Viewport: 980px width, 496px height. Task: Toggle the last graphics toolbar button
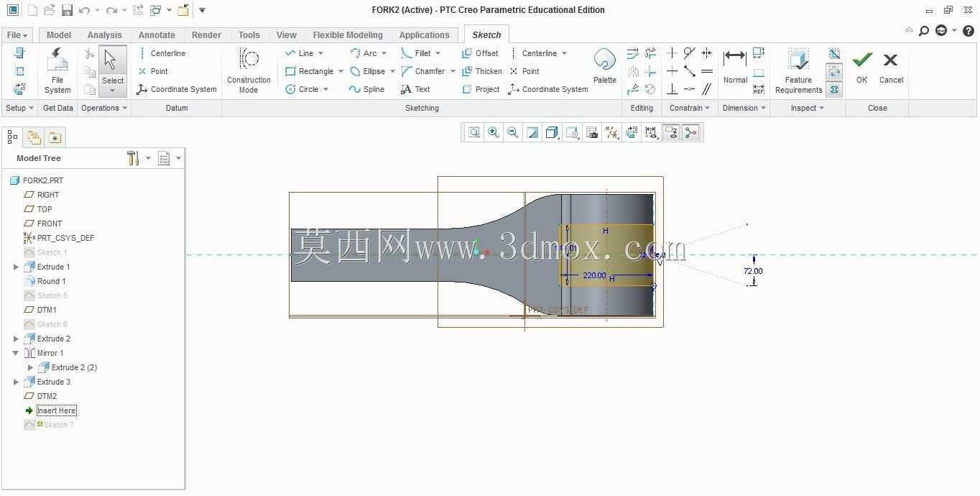[691, 132]
